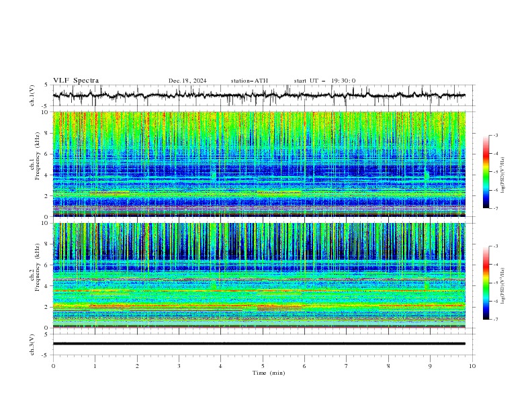The height and width of the screenshot is (411, 532).
Task: Click the "-5" label on ch.2 color bar
Action: point(496,283)
